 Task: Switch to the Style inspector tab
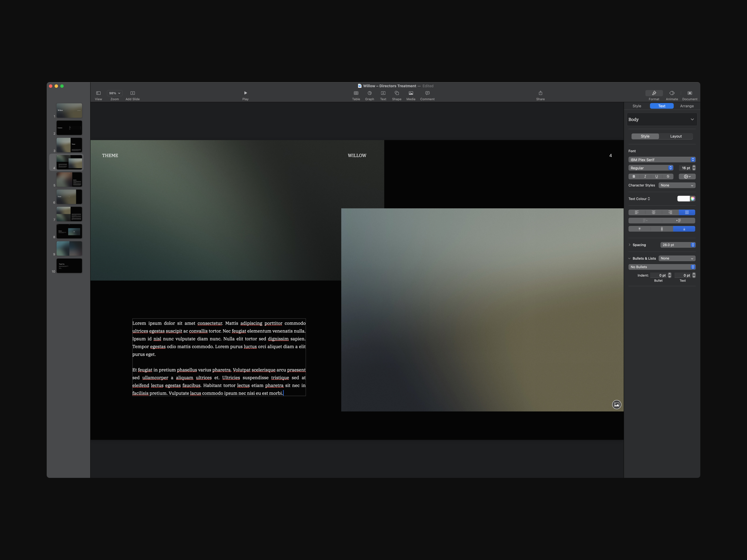pos(637,106)
